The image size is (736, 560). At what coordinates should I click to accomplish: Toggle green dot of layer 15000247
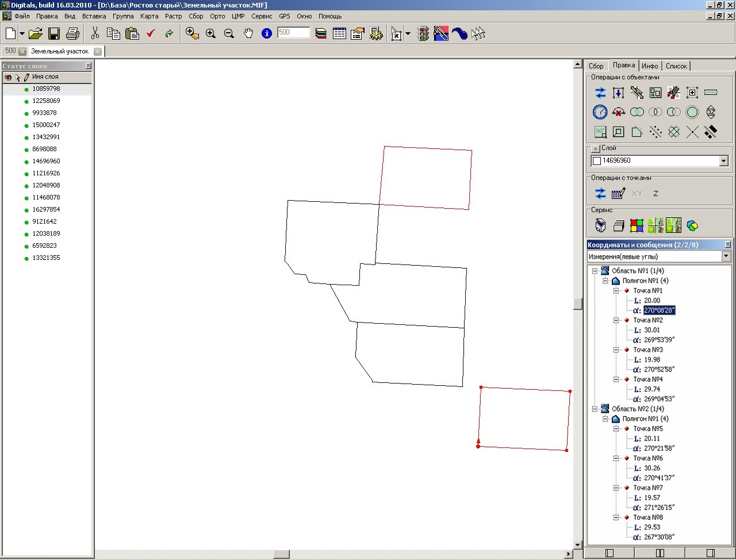26,126
